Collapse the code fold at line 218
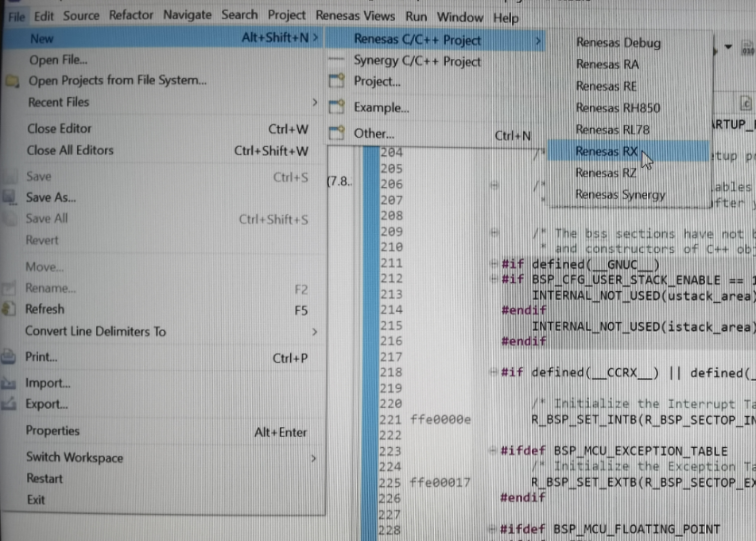The image size is (756, 541). [494, 372]
